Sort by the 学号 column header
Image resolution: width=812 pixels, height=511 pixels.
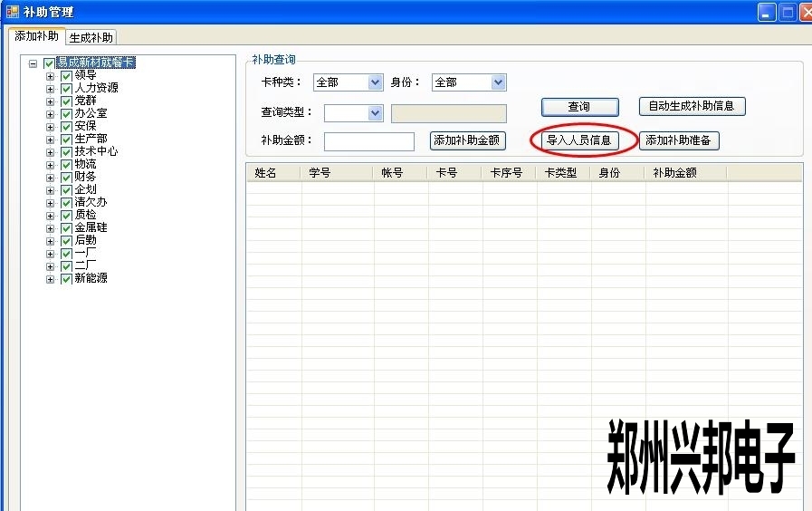point(337,173)
